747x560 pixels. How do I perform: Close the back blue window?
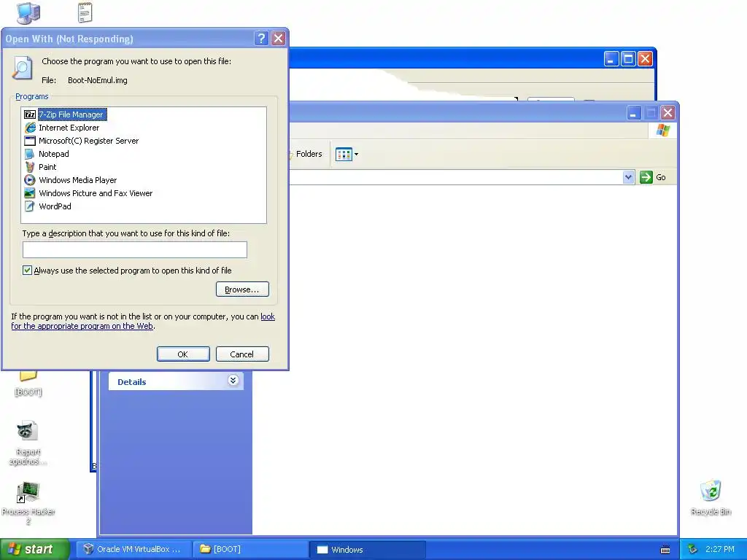pyautogui.click(x=645, y=59)
